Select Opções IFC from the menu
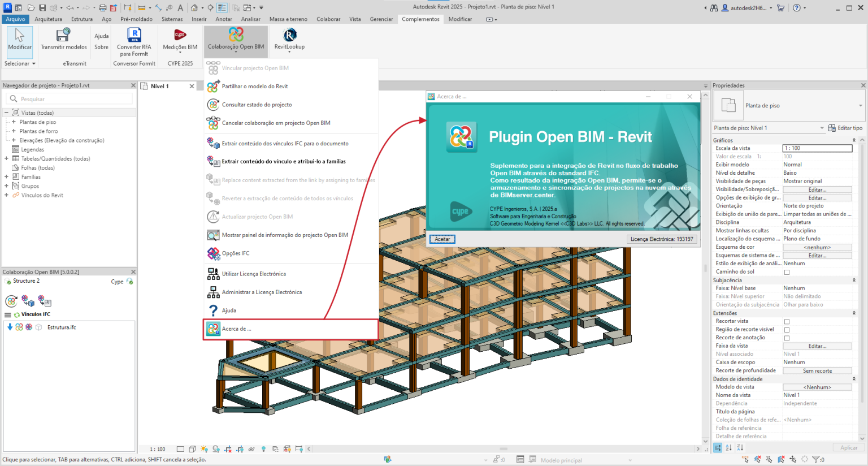The height and width of the screenshot is (466, 868). click(235, 253)
